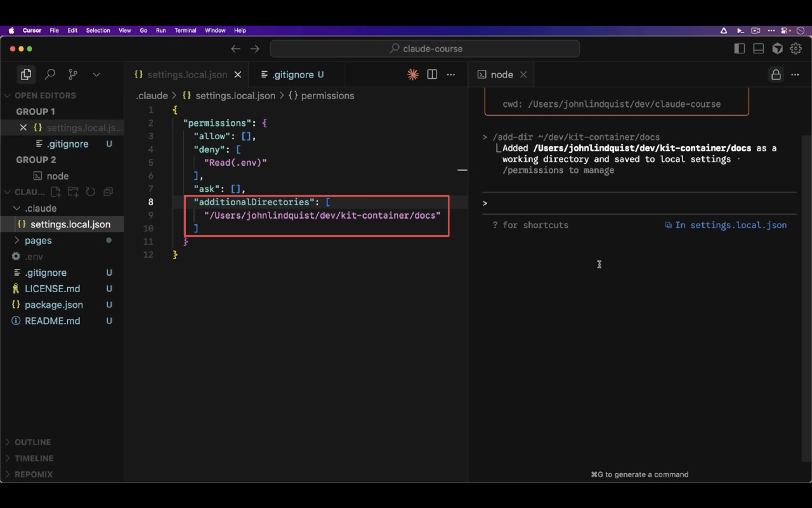Screen dimensions: 812x508
Task: Switch to the .gitignore editor tab
Action: pos(297,75)
